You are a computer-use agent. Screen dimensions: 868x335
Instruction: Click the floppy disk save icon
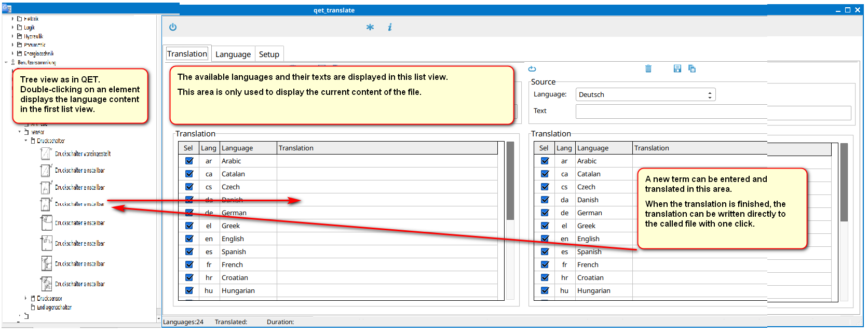click(677, 68)
